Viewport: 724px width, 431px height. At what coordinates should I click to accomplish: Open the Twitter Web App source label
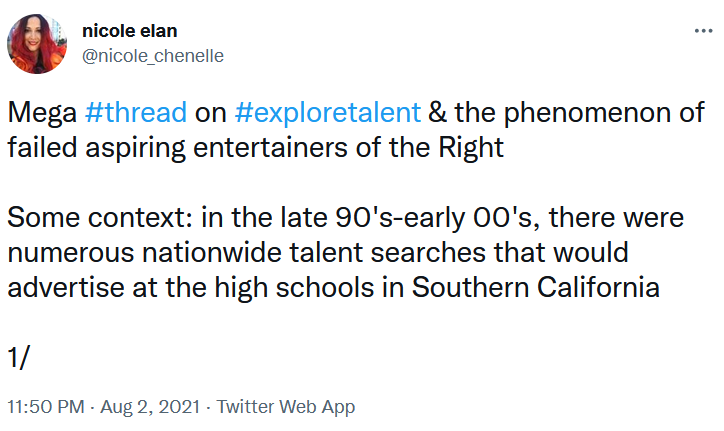286,407
